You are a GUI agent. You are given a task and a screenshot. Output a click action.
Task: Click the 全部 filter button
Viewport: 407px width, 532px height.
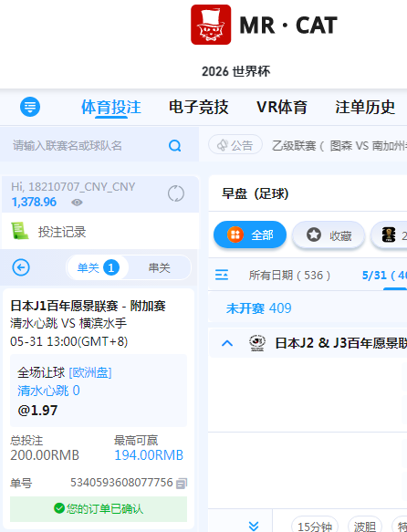tap(250, 235)
